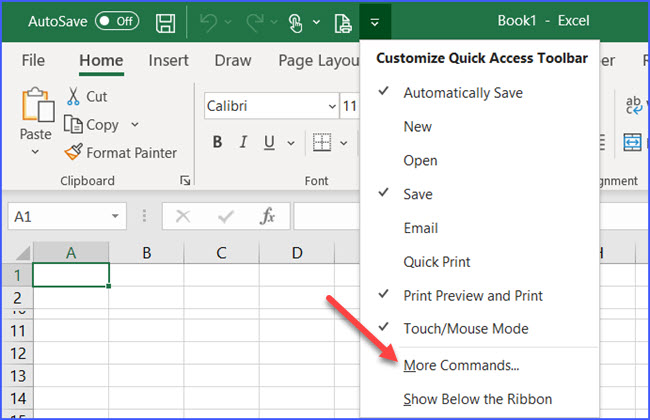The image size is (650, 420).
Task: Open the Underline style dropdown arrow
Action: pos(291,143)
